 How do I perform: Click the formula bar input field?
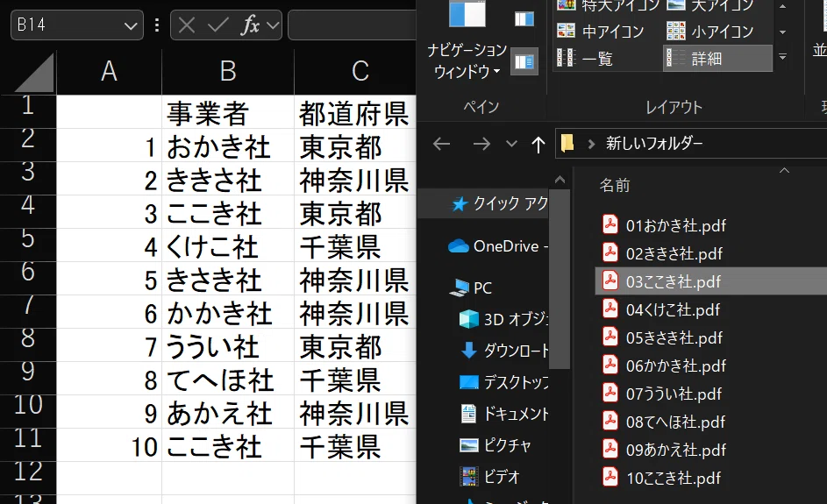pos(352,25)
